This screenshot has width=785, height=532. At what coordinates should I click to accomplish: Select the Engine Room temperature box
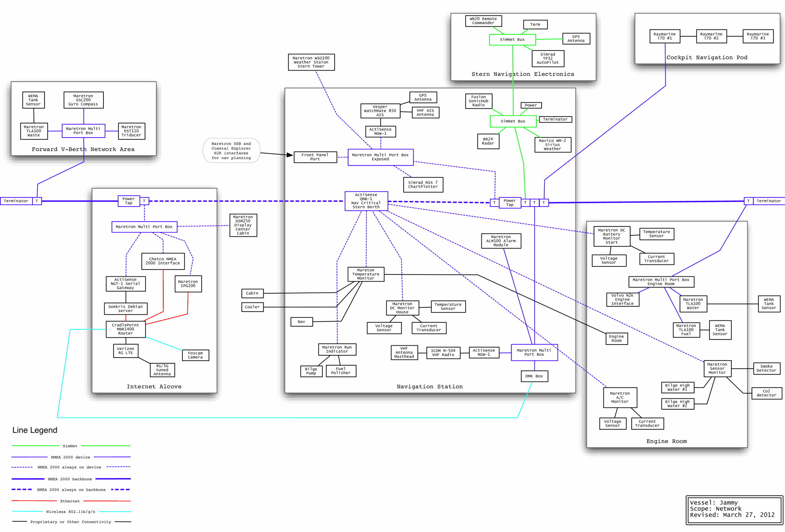point(617,339)
